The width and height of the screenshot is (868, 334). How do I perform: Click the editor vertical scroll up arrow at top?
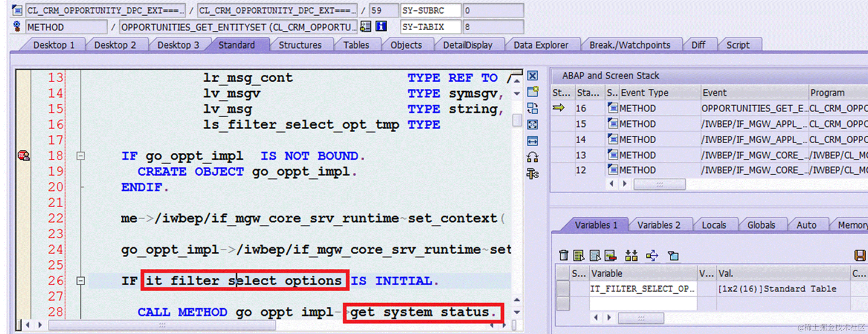517,80
